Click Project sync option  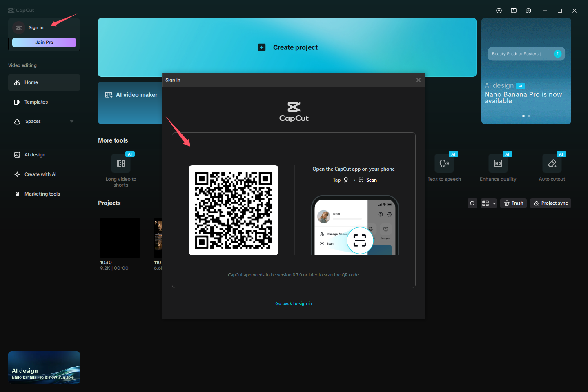tap(550, 203)
